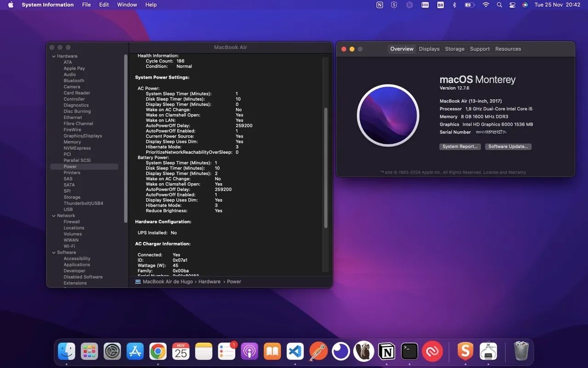Select Printers in the Hardware list

72,172
